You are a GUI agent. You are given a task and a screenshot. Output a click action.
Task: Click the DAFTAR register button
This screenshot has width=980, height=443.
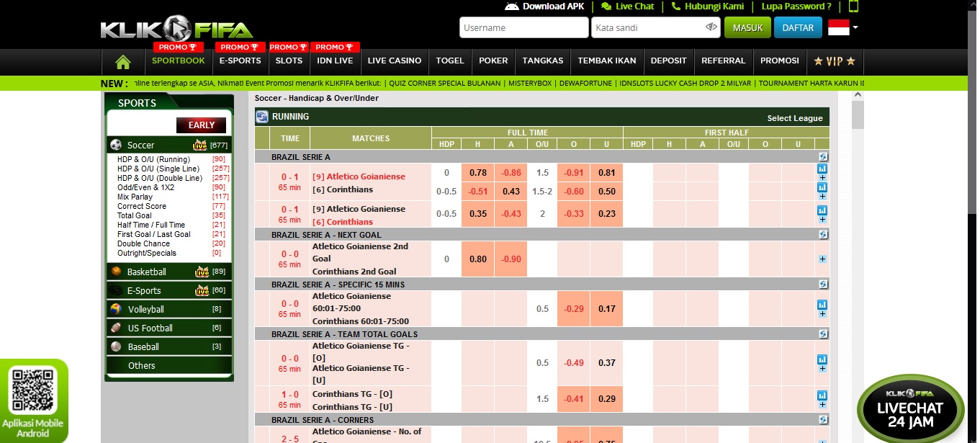click(798, 28)
